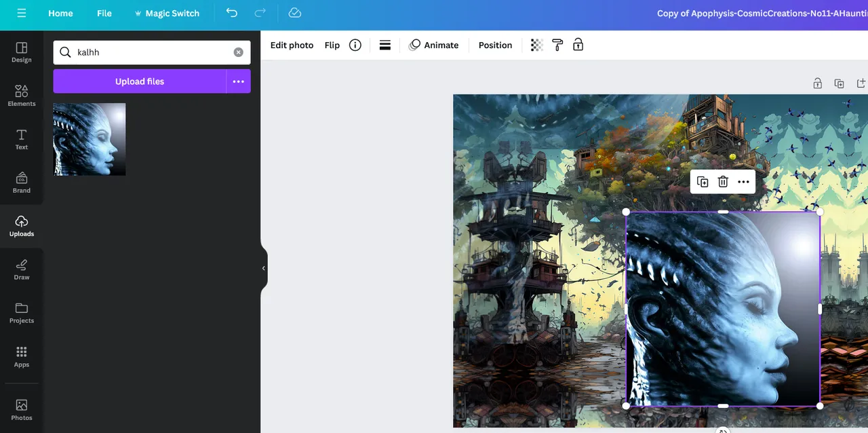Open the hamburger main menu
Image resolution: width=868 pixels, height=433 pixels.
point(22,13)
